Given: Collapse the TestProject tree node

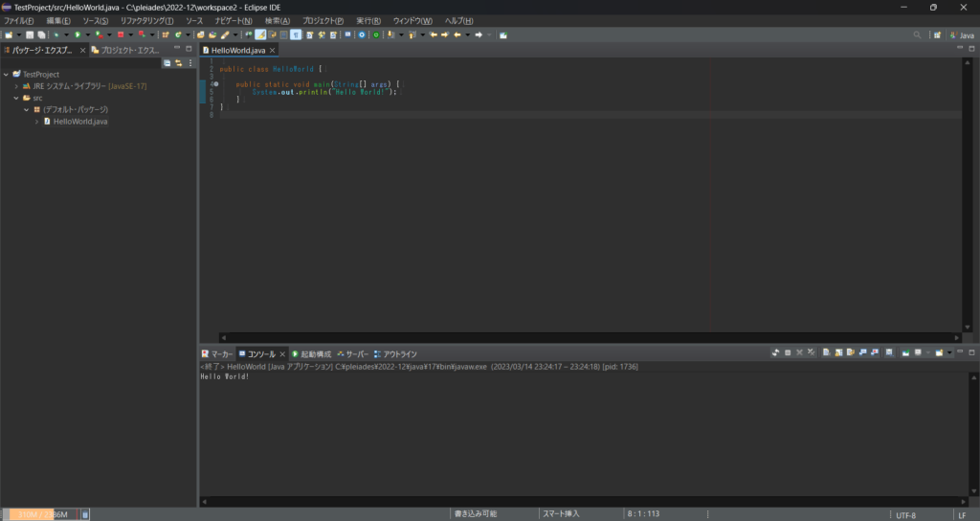Looking at the screenshot, I should pos(6,74).
